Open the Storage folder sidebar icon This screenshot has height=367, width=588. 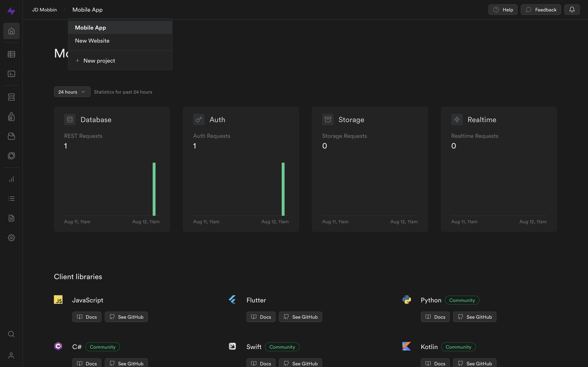click(x=11, y=136)
